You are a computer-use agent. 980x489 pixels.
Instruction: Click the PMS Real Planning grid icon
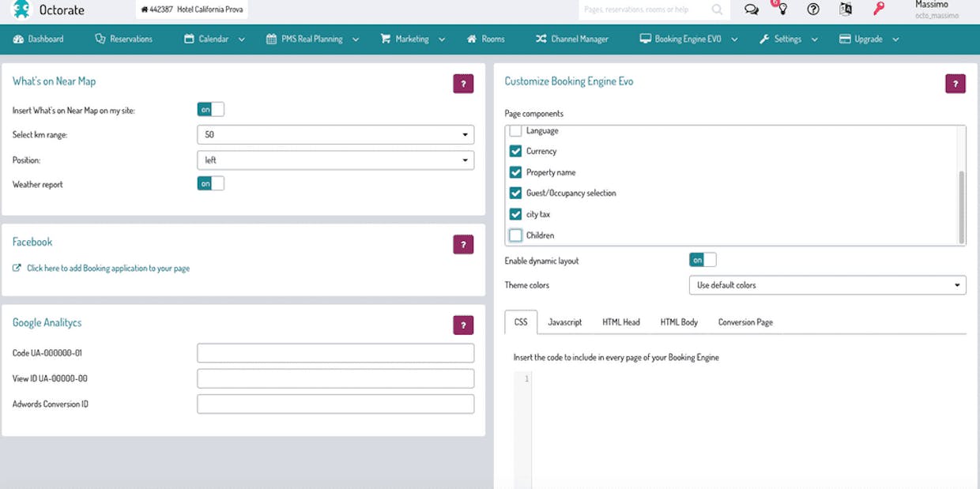[x=272, y=39]
